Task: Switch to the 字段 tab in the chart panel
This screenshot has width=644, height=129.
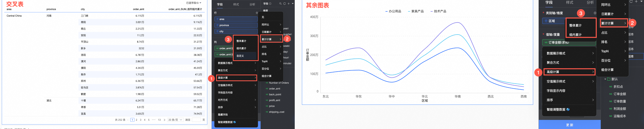Action: 549,3
